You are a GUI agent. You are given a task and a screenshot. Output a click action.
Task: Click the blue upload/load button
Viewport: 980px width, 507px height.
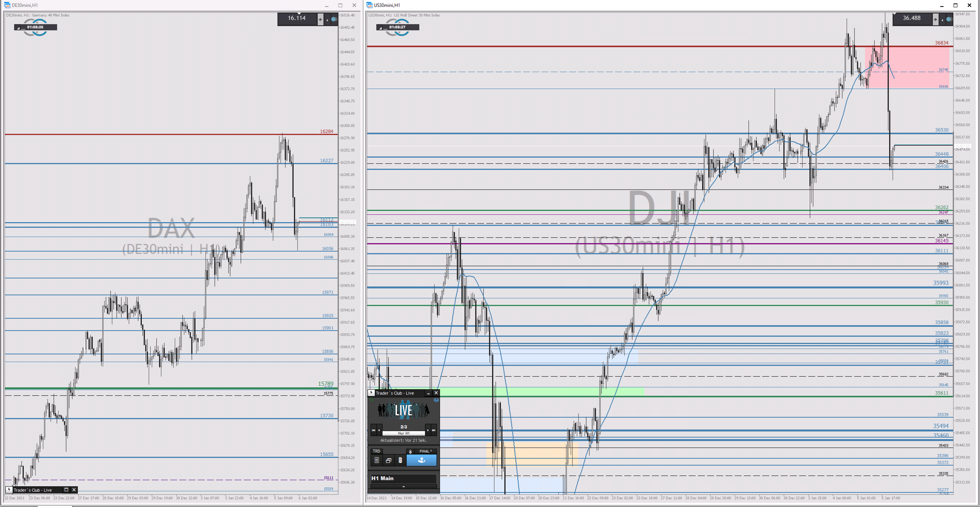[422, 460]
